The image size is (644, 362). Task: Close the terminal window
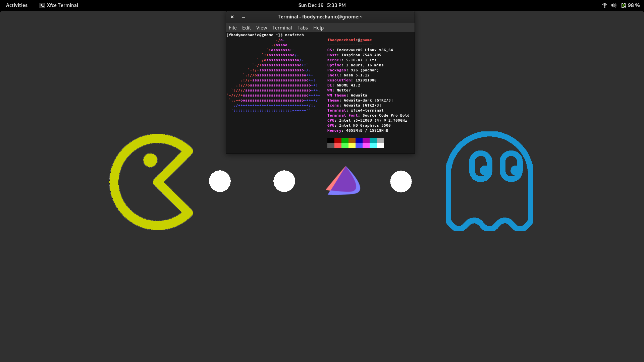pyautogui.click(x=232, y=17)
